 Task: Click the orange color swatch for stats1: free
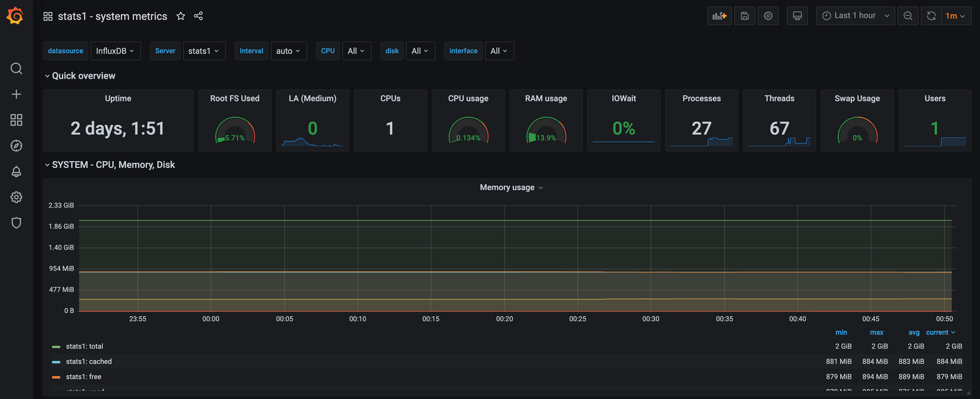[56, 378]
